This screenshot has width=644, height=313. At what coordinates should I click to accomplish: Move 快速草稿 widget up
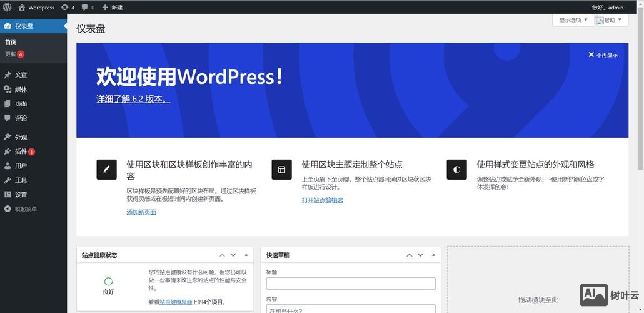pyautogui.click(x=410, y=255)
